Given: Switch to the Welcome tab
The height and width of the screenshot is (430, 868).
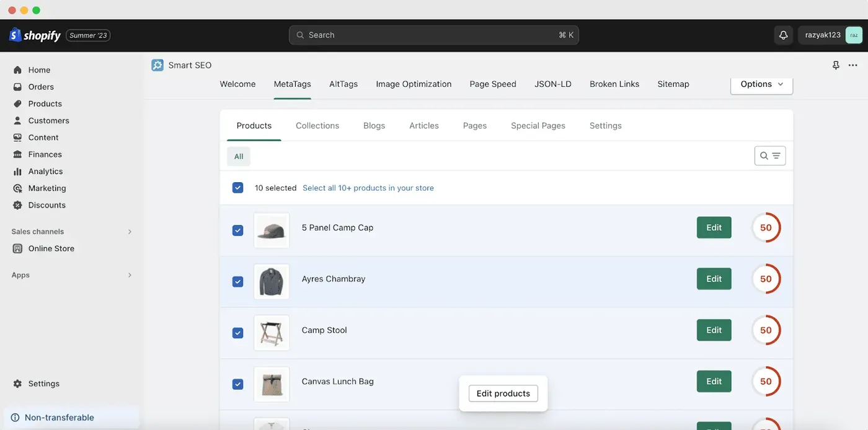Looking at the screenshot, I should click(x=237, y=84).
